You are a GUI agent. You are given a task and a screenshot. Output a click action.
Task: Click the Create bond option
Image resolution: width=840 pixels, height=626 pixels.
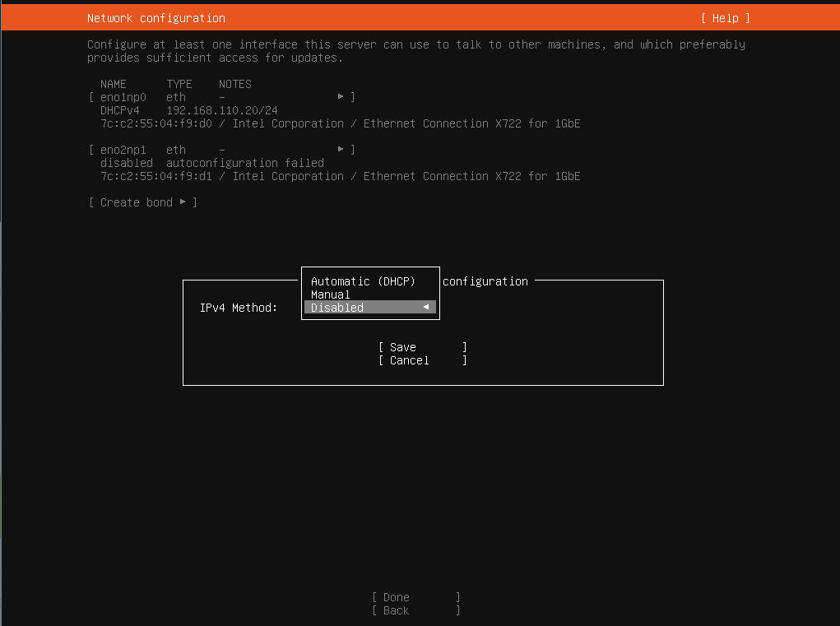pyautogui.click(x=136, y=202)
